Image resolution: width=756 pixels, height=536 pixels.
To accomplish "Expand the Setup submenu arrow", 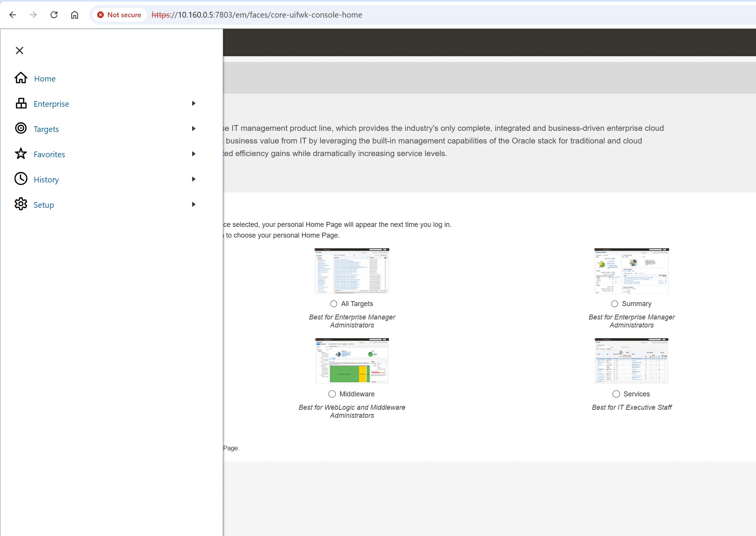I will [194, 204].
